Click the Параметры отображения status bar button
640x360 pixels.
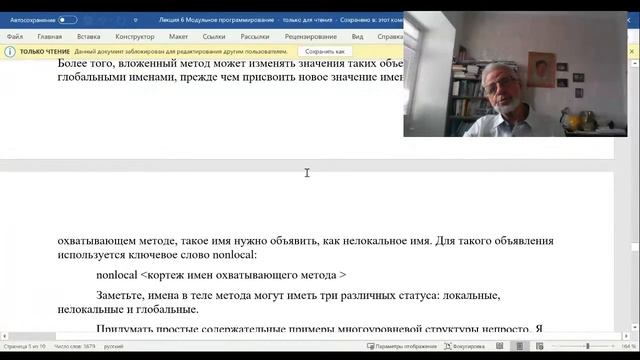coord(402,346)
